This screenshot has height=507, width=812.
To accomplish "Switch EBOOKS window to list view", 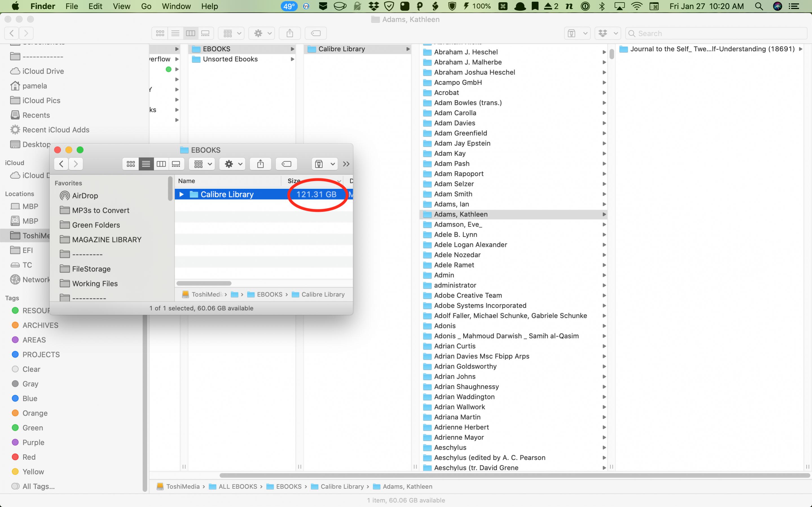I will point(146,164).
